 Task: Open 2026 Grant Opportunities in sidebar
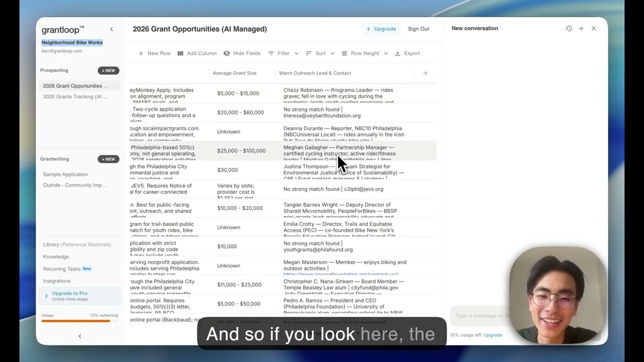(x=79, y=86)
